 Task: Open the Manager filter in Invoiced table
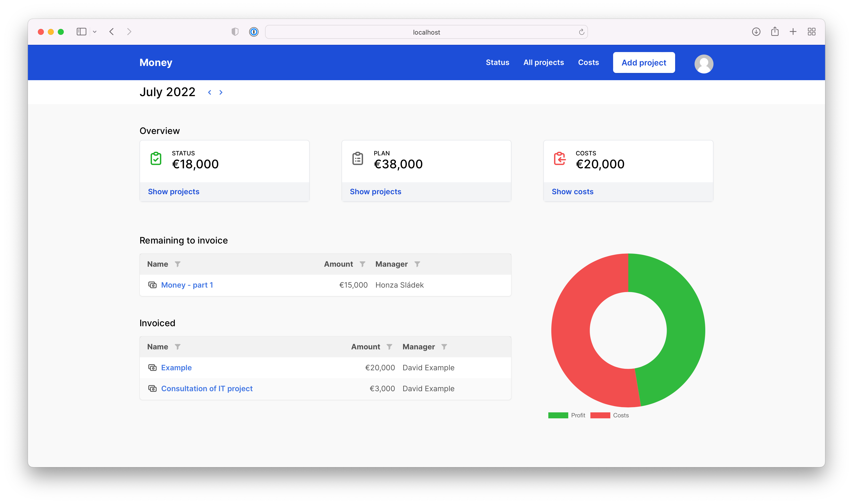click(x=445, y=346)
